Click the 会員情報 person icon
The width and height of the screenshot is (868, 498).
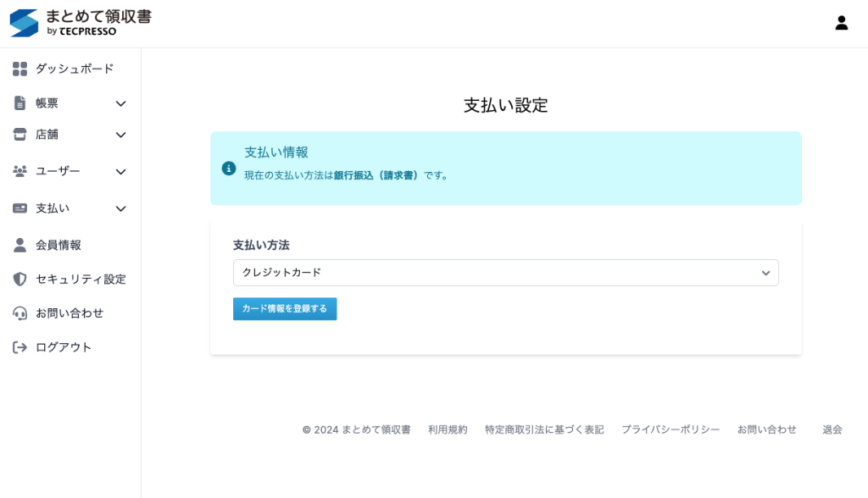[19, 245]
